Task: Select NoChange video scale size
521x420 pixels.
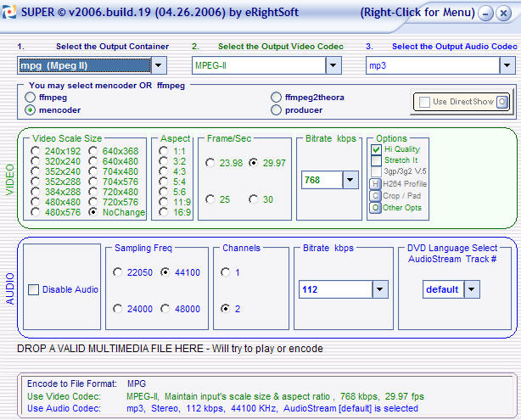Action: pos(93,212)
